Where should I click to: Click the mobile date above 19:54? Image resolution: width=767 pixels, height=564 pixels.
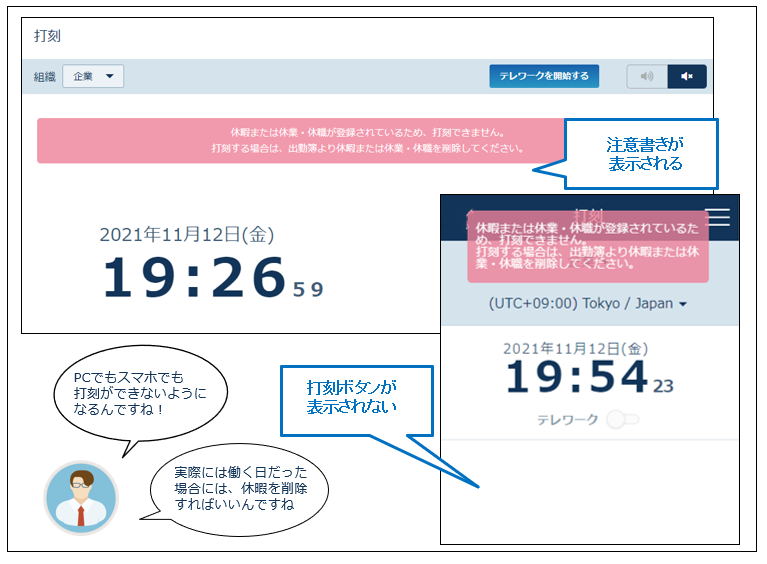(576, 349)
